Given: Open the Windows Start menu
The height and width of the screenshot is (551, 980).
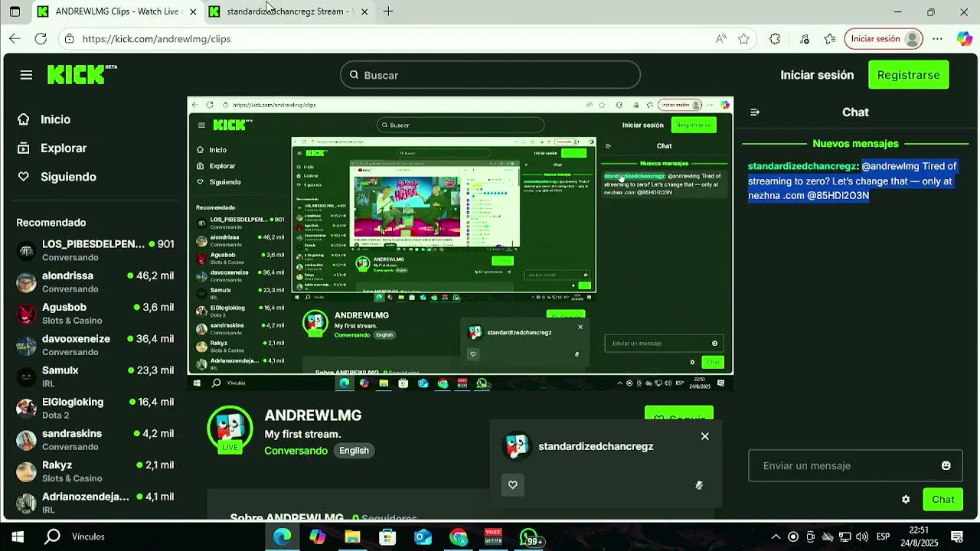Looking at the screenshot, I should pyautogui.click(x=18, y=536).
